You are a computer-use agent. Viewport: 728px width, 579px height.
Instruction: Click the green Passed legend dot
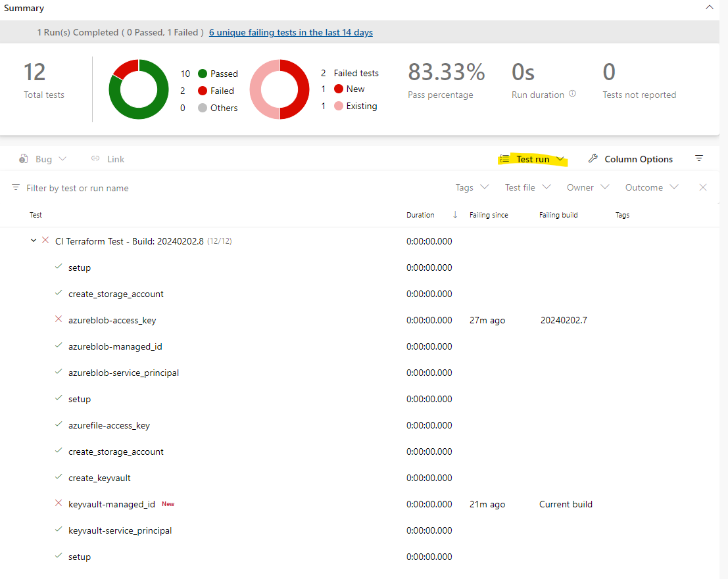tap(203, 74)
